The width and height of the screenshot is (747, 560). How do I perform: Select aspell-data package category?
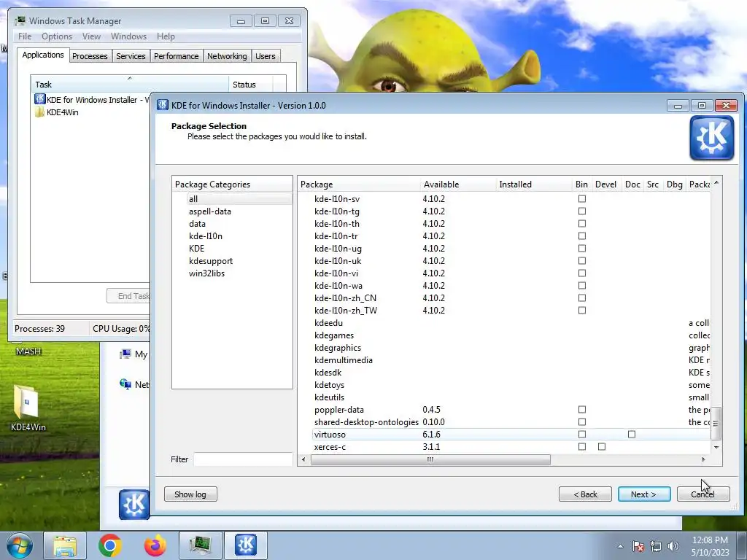209,211
